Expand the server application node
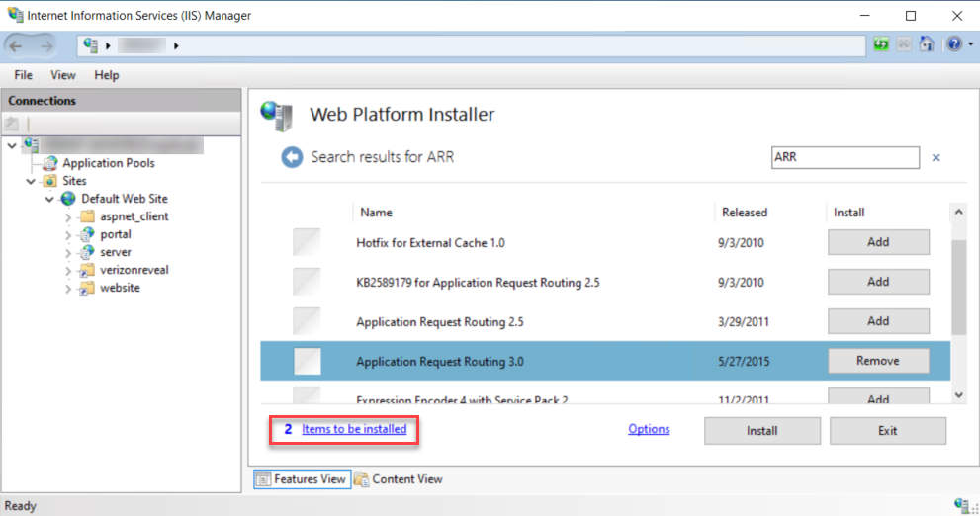 [68, 253]
